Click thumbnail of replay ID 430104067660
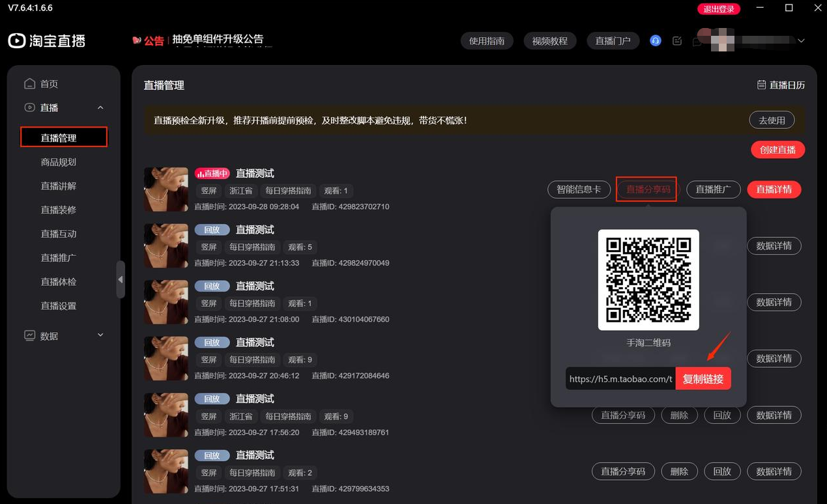Viewport: 827px width, 504px height. click(x=166, y=302)
